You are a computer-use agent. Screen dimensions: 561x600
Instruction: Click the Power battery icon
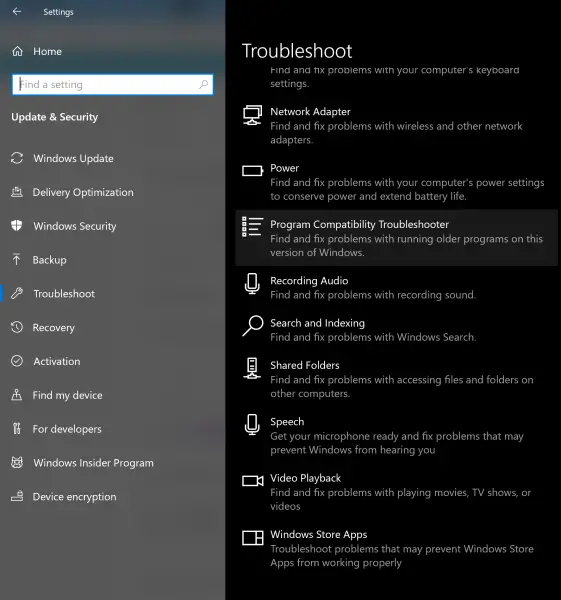(x=253, y=171)
